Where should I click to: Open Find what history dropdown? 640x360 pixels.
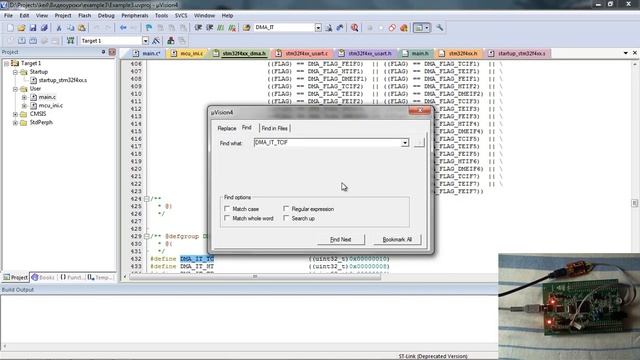click(x=404, y=143)
